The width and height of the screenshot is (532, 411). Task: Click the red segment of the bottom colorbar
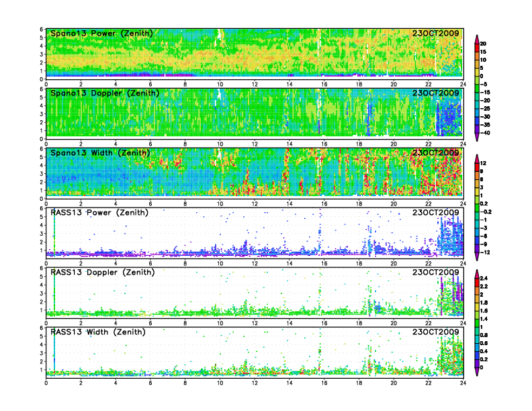pyautogui.click(x=477, y=282)
